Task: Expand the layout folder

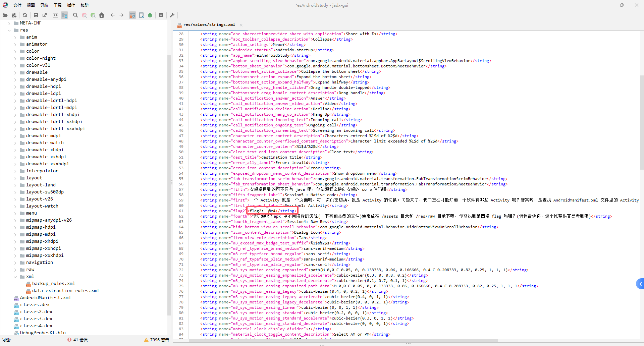Action: [x=15, y=178]
